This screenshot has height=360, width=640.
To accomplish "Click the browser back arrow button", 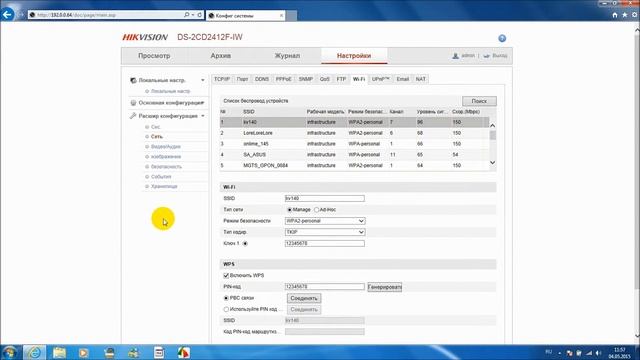I will pos(7,15).
